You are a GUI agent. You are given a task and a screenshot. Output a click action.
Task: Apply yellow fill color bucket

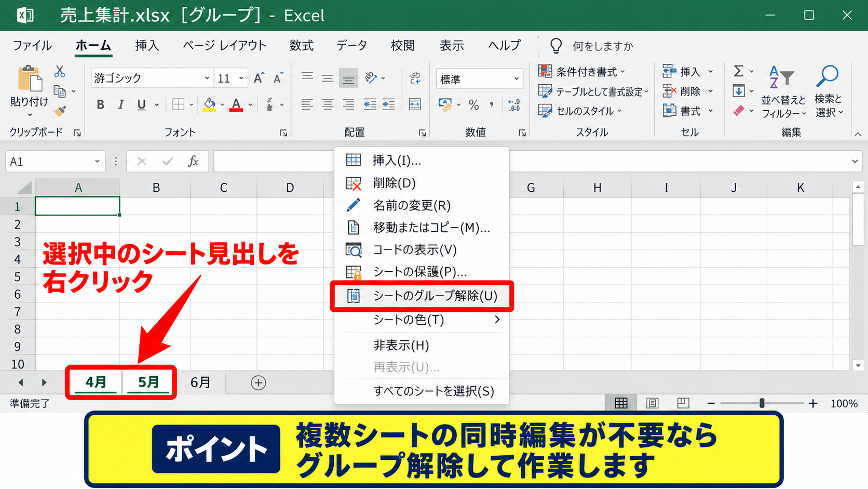[x=209, y=104]
